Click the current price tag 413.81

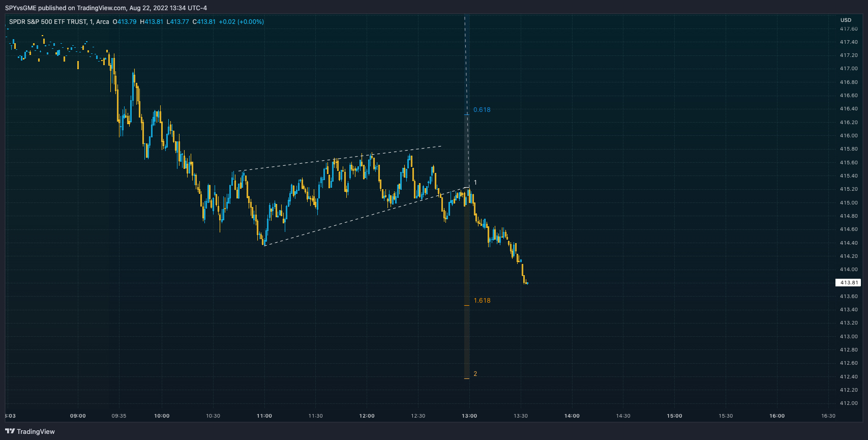tap(849, 282)
